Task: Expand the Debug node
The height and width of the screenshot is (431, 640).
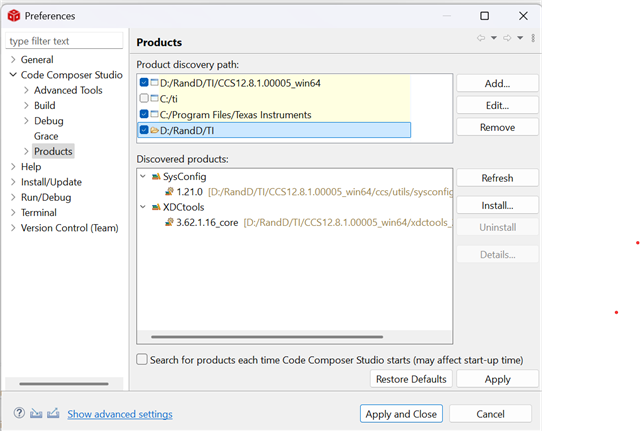Action: (x=26, y=121)
